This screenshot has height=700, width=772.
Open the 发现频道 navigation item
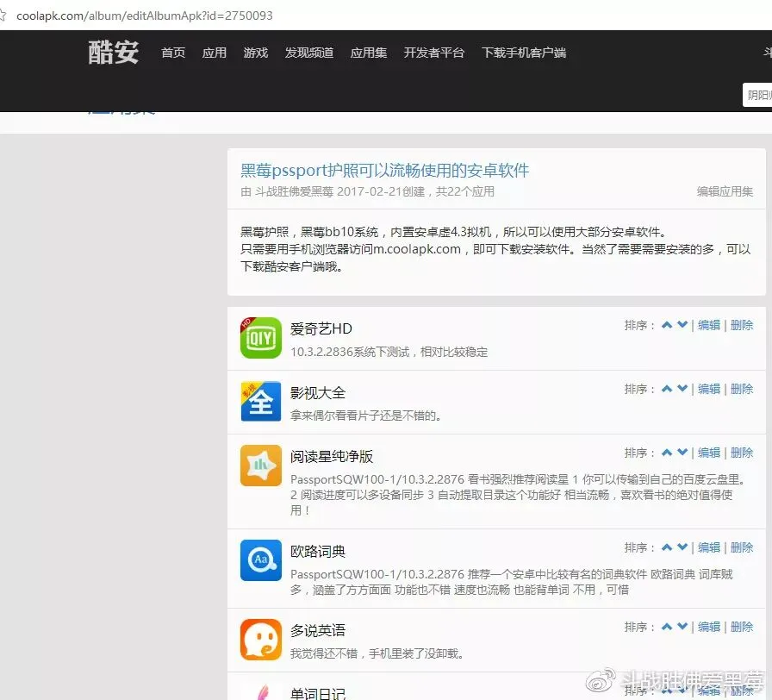[x=309, y=53]
